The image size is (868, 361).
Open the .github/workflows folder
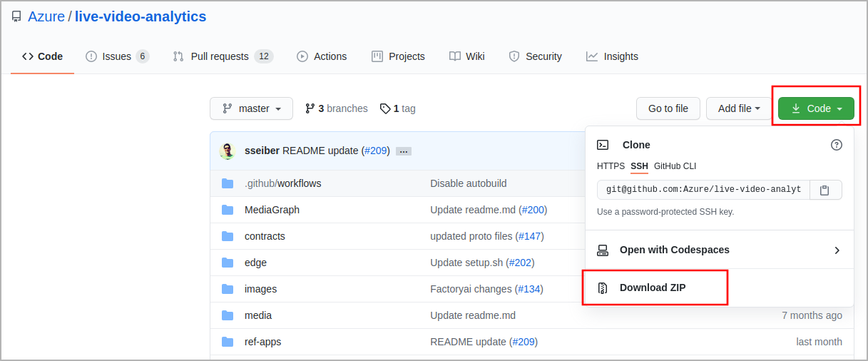pyautogui.click(x=282, y=183)
